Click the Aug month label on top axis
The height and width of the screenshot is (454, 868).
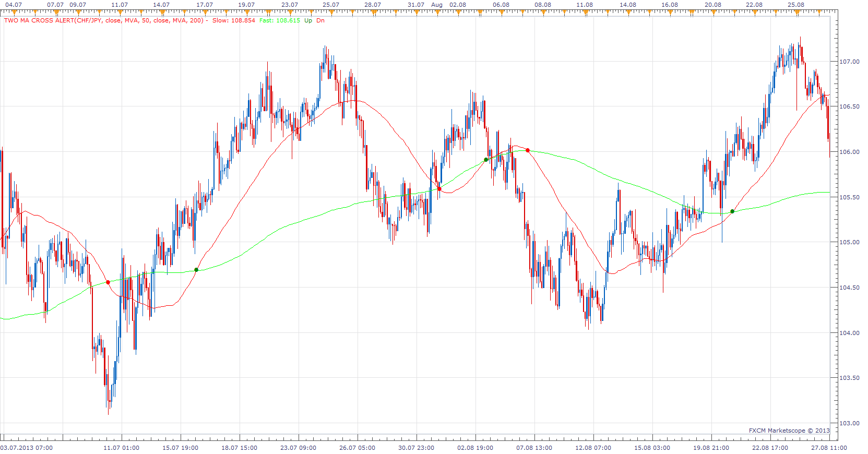coord(437,5)
